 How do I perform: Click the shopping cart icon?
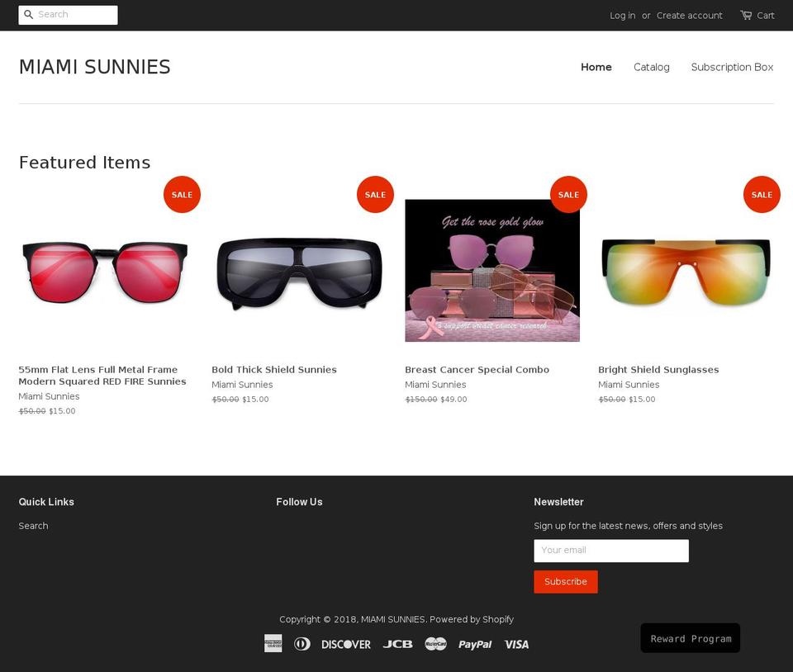tap(746, 15)
